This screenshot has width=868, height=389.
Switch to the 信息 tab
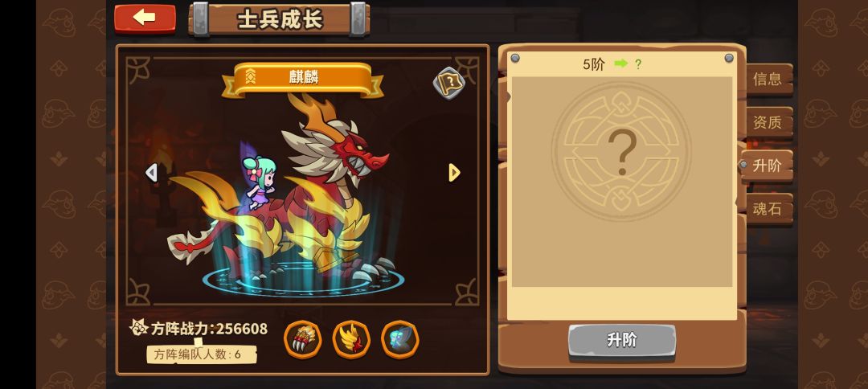pyautogui.click(x=768, y=79)
